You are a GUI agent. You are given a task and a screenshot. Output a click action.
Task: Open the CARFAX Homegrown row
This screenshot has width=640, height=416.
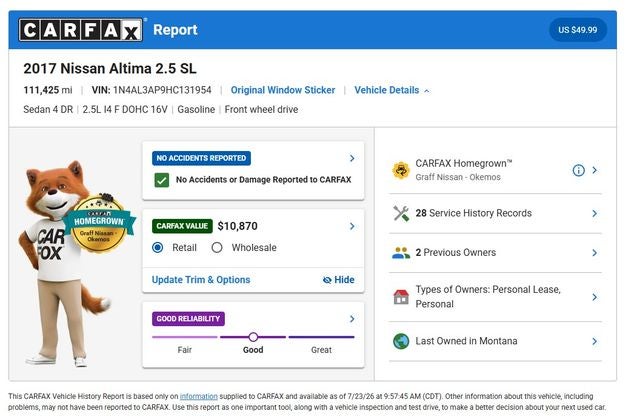tap(496, 170)
